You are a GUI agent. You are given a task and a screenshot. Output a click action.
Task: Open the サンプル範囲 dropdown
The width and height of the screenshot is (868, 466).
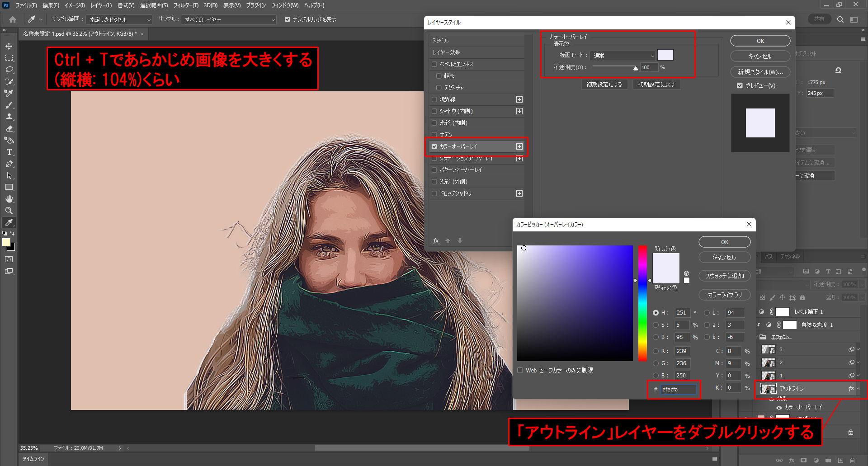coord(119,20)
